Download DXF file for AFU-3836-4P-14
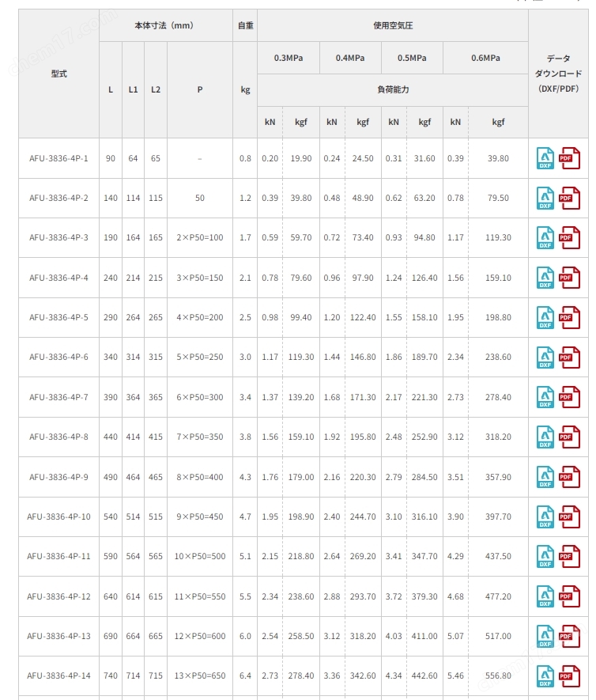596x700 pixels. click(545, 676)
